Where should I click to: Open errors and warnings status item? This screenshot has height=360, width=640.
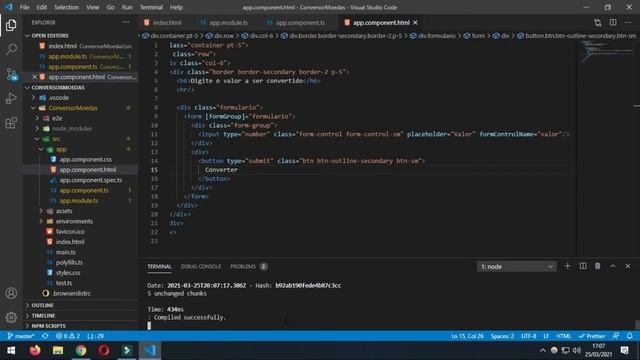pyautogui.click(x=68, y=336)
